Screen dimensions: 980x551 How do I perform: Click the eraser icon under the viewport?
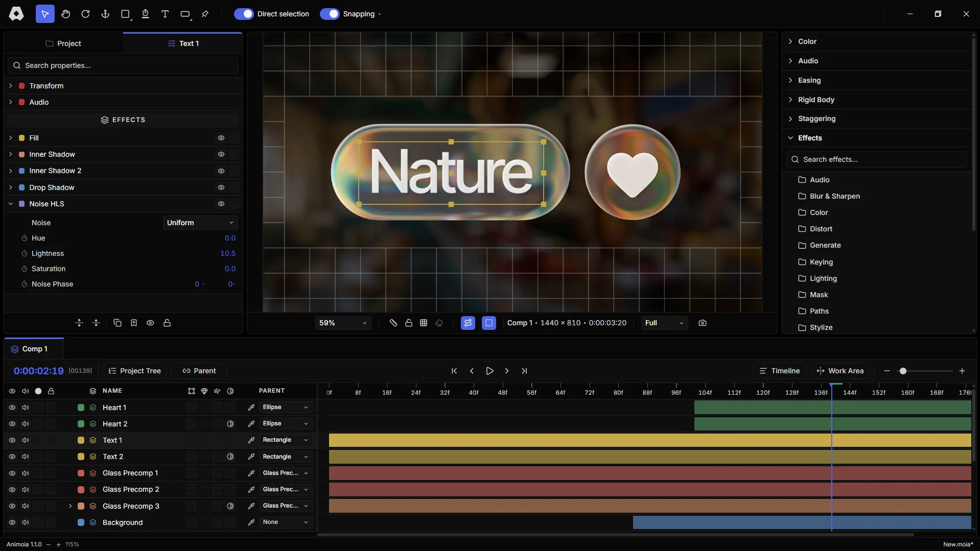point(439,323)
